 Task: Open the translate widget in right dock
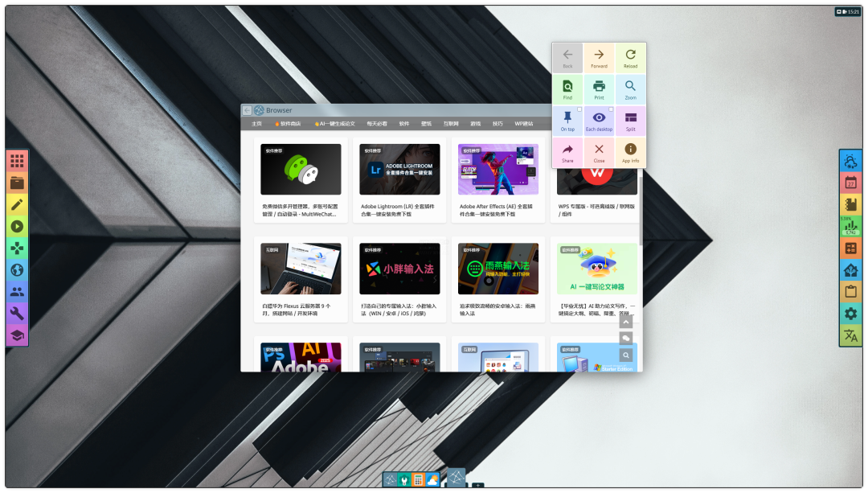[x=851, y=335]
